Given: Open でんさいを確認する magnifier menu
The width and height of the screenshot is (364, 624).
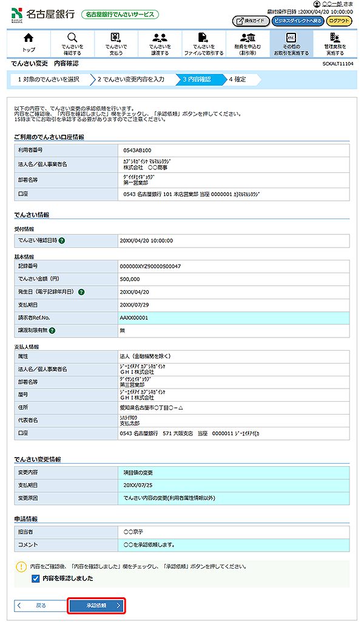Looking at the screenshot, I should click(x=72, y=44).
